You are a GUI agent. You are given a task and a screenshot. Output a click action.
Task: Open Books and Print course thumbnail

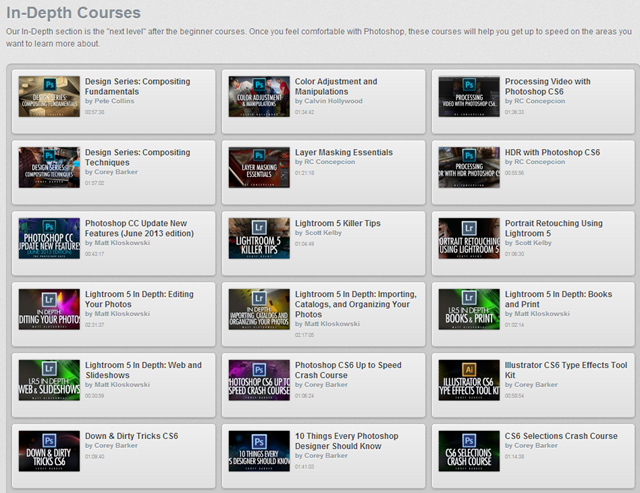click(x=469, y=309)
